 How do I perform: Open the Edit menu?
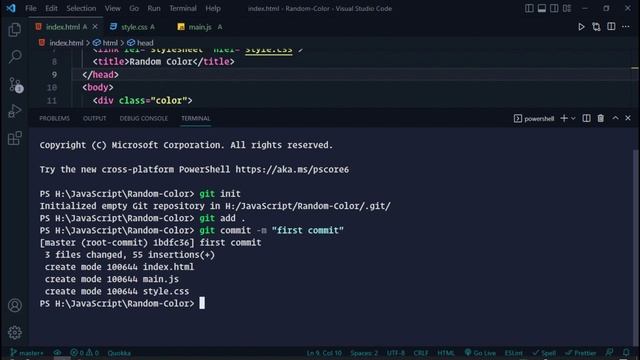tap(51, 8)
